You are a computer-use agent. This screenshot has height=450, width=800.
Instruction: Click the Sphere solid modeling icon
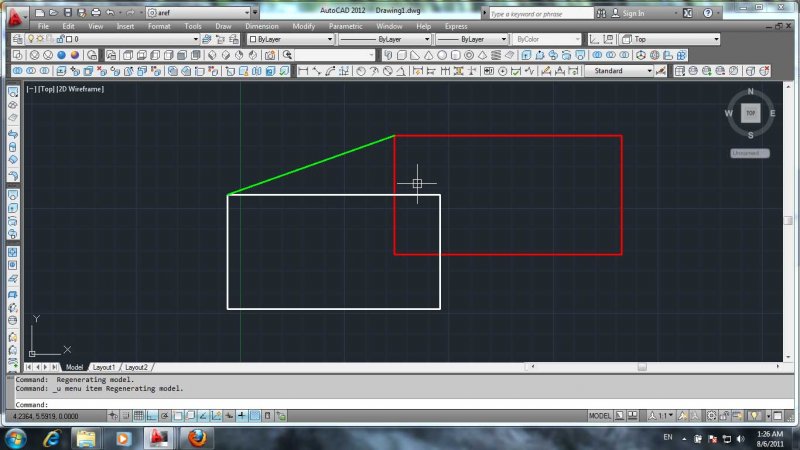pyautogui.click(x=442, y=55)
